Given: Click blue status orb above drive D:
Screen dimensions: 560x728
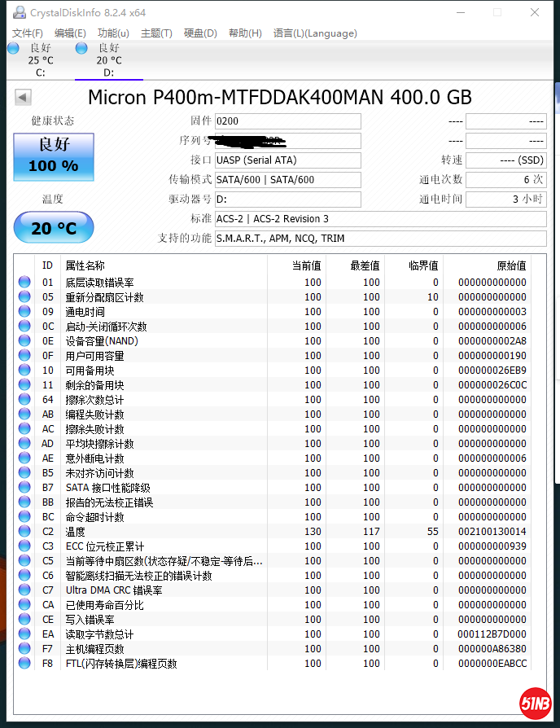Looking at the screenshot, I should click(81, 49).
